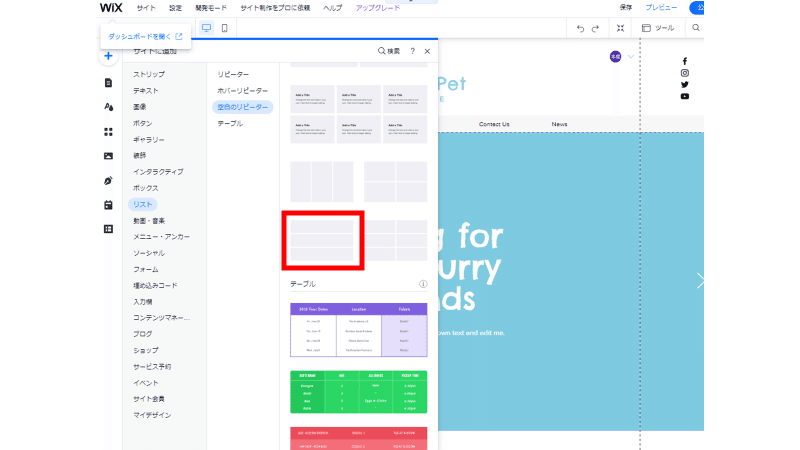Image resolution: width=800 pixels, height=450 pixels.
Task: Click プレビュー to preview
Action: tap(661, 8)
